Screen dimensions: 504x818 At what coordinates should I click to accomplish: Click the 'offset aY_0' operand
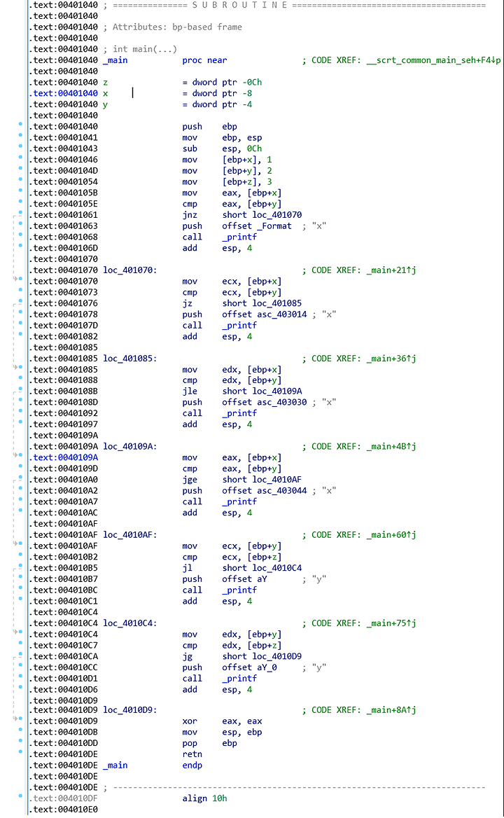click(x=250, y=667)
